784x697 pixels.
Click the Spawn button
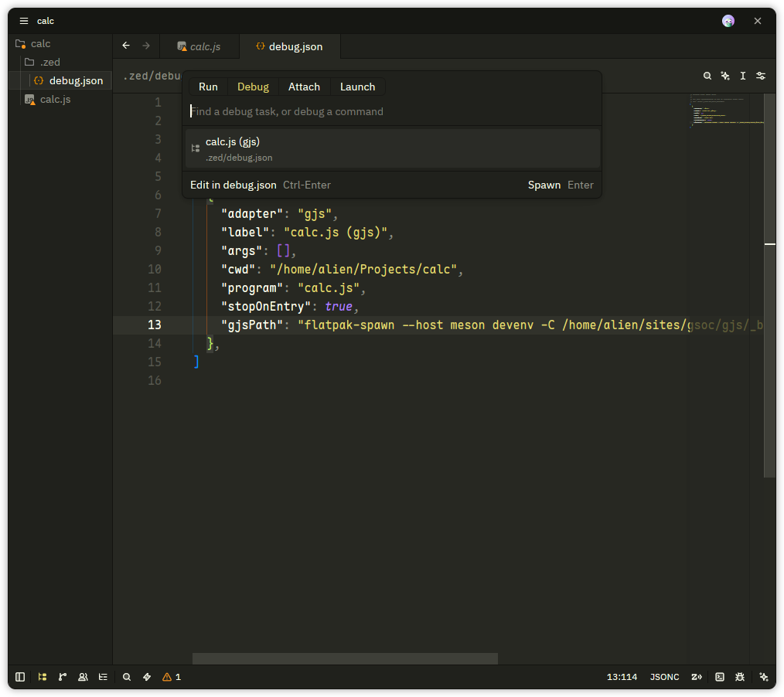coord(544,185)
